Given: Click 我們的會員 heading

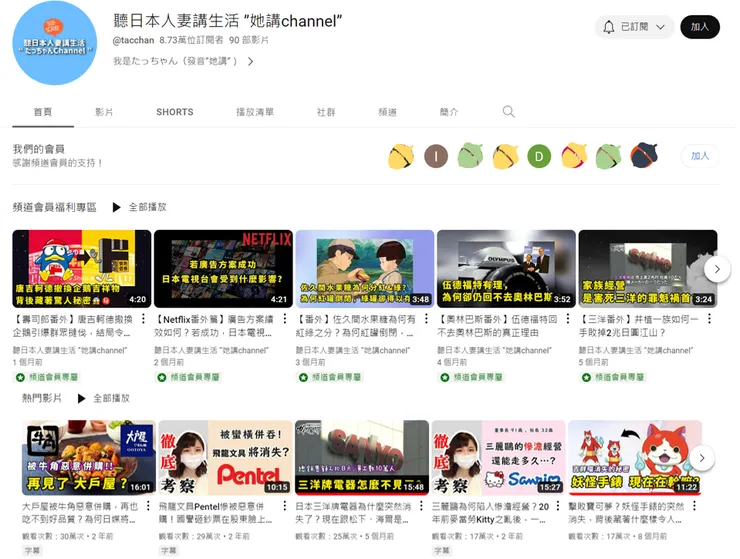Looking at the screenshot, I should 38,149.
